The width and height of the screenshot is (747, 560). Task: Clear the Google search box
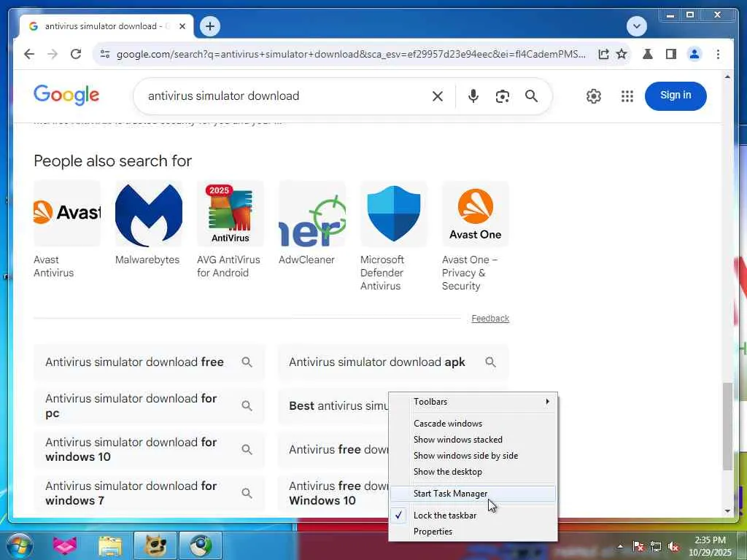(438, 96)
